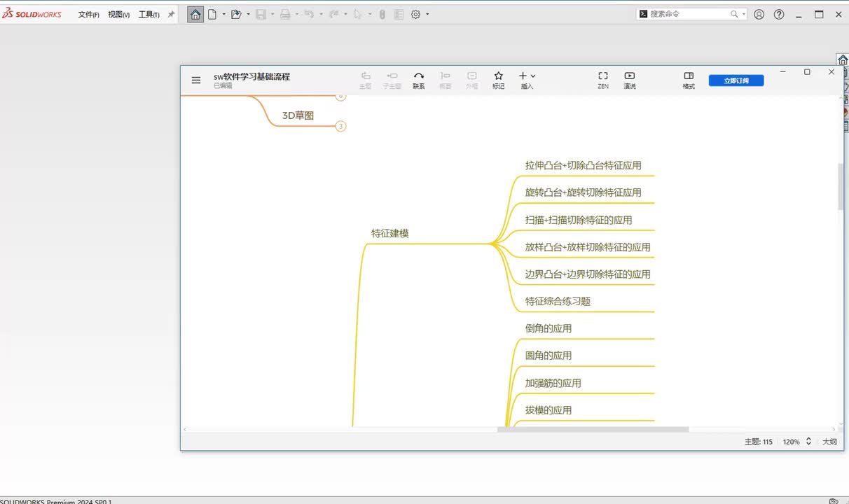Expand the Options gear dropdown arrow

coord(427,14)
